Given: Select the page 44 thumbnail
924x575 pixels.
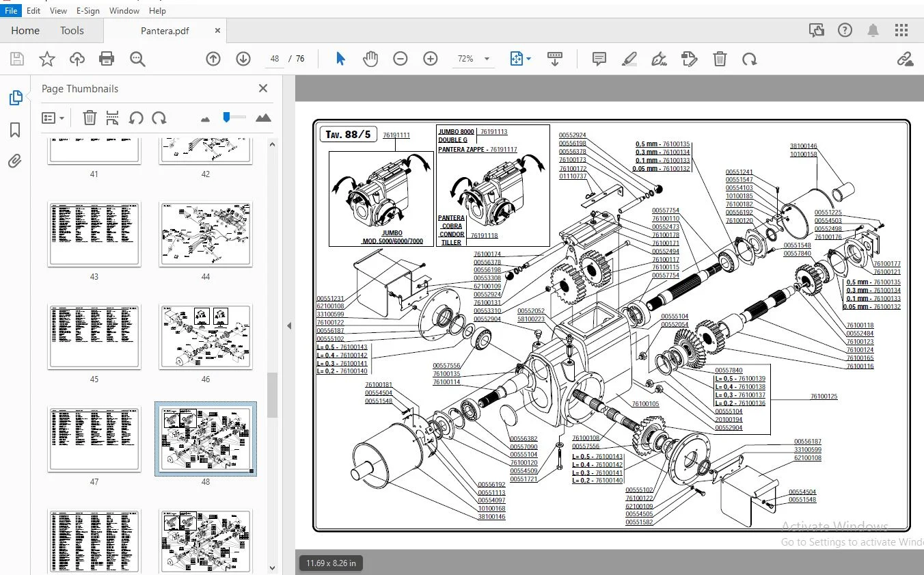Looking at the screenshot, I should tap(206, 234).
